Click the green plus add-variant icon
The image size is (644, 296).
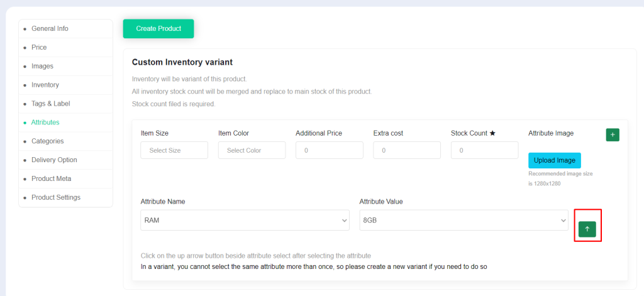(613, 134)
